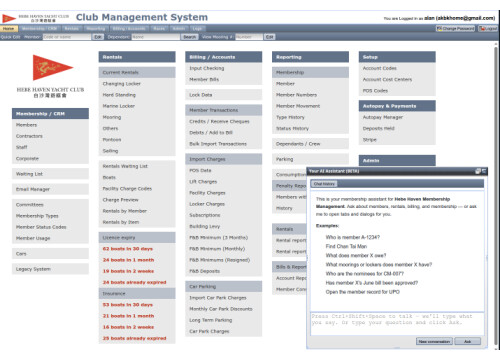Open Deposits Held
Viewport: 500px width, 360px height.
pos(378,128)
